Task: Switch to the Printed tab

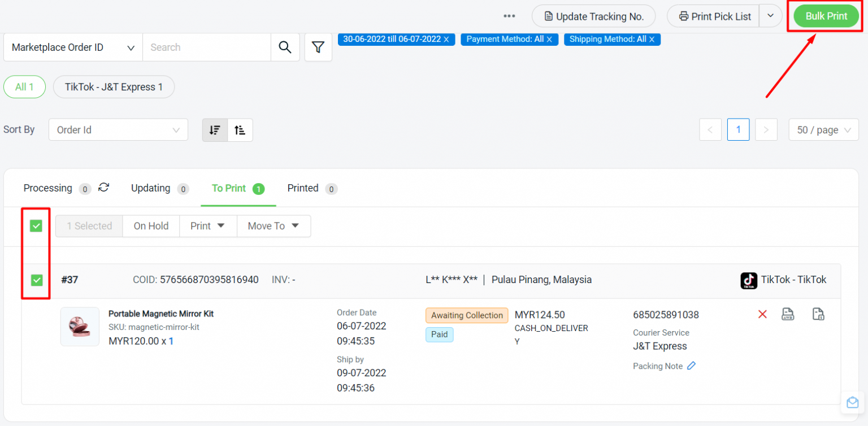Action: tap(303, 188)
